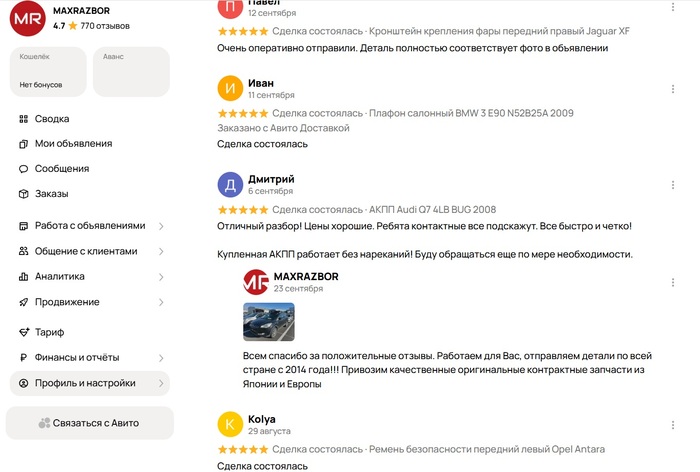Open the car photo thumbnail in reply
Image resolution: width=700 pixels, height=472 pixels.
point(269,322)
